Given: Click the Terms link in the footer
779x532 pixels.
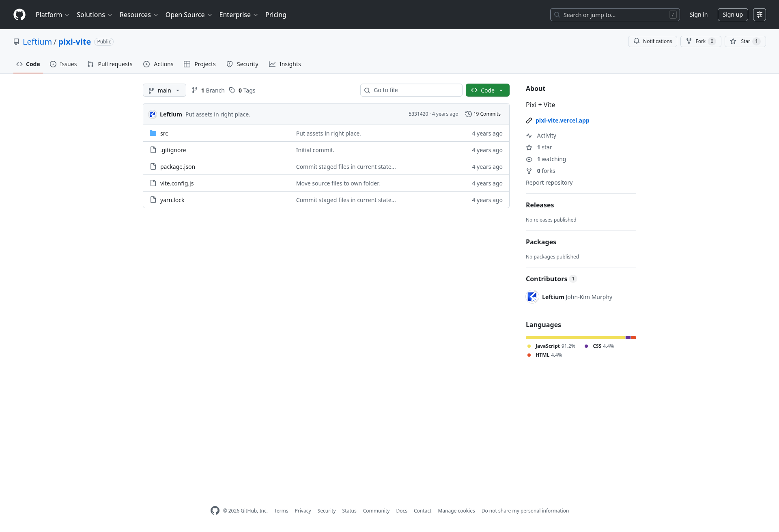Looking at the screenshot, I should (x=281, y=510).
